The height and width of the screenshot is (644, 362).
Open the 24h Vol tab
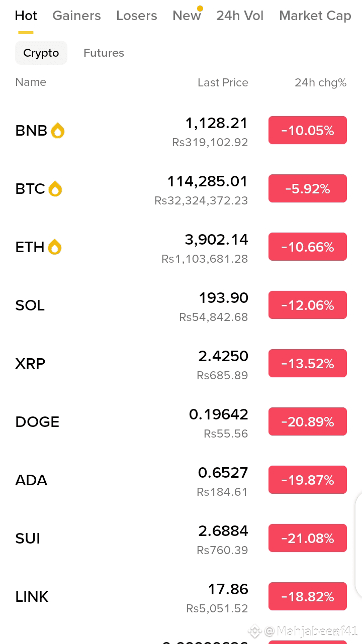pos(240,16)
